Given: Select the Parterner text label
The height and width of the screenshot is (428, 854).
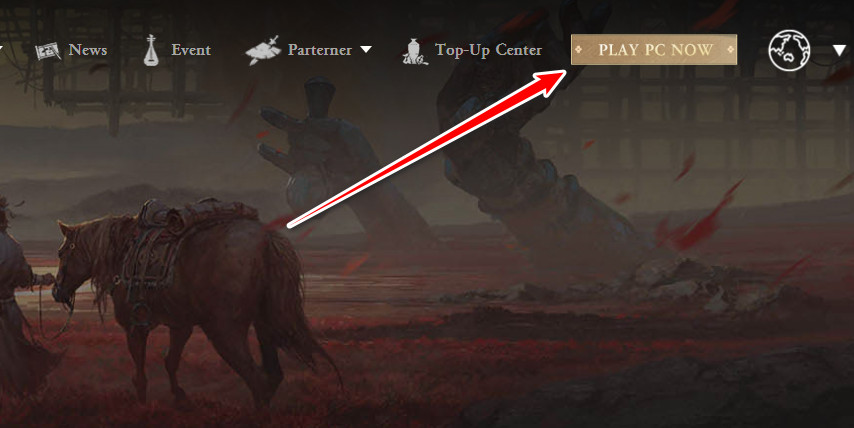Looking at the screenshot, I should [x=318, y=50].
